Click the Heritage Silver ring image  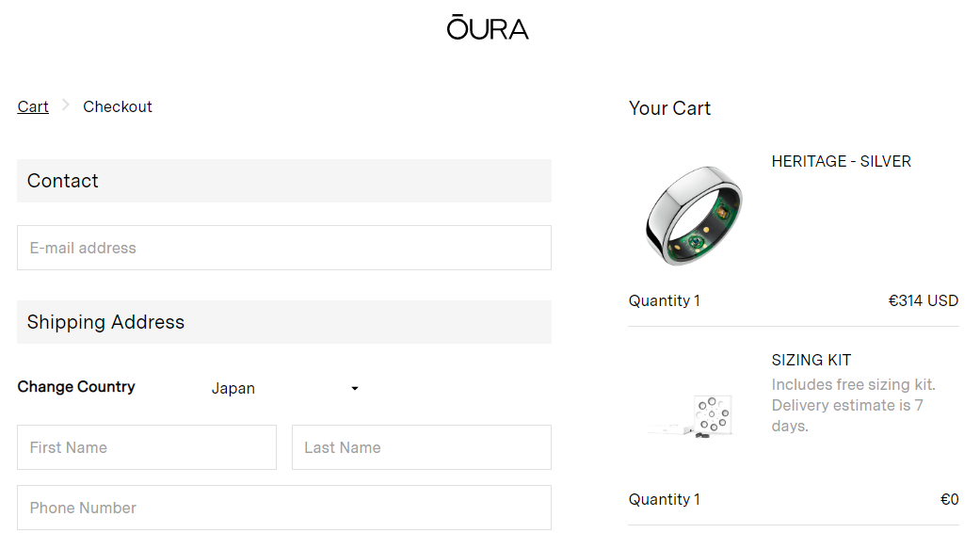(x=693, y=216)
